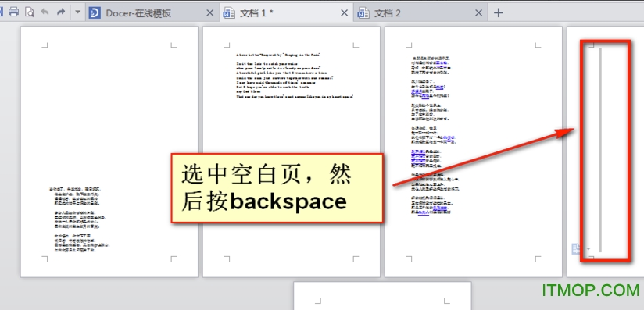Click the paste options icon on blank page

(x=576, y=248)
